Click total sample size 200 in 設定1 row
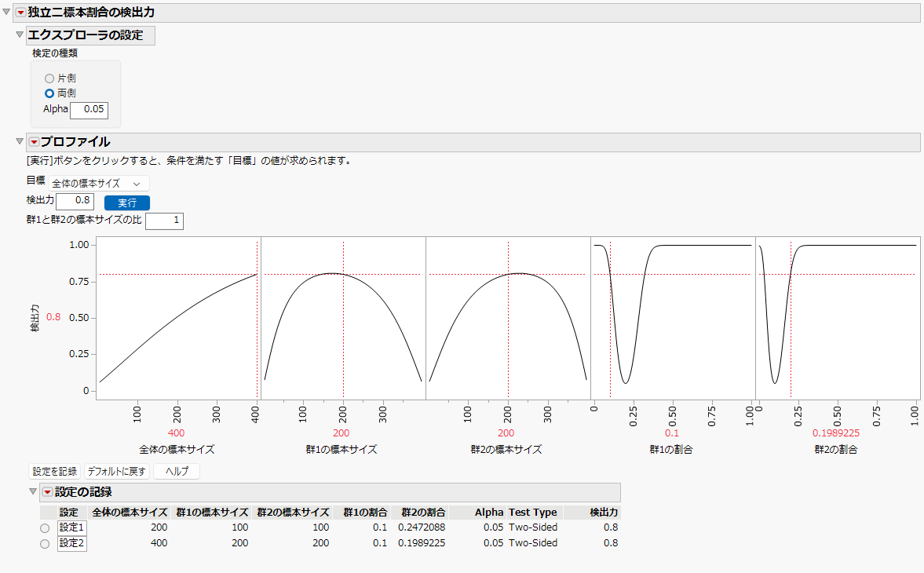This screenshot has width=924, height=573. pyautogui.click(x=159, y=527)
